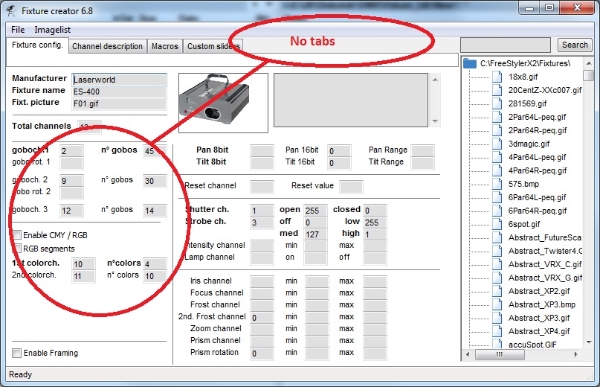Click the Pan Range input field
Image resolution: width=600 pixels, height=387 pixels.
click(x=422, y=150)
